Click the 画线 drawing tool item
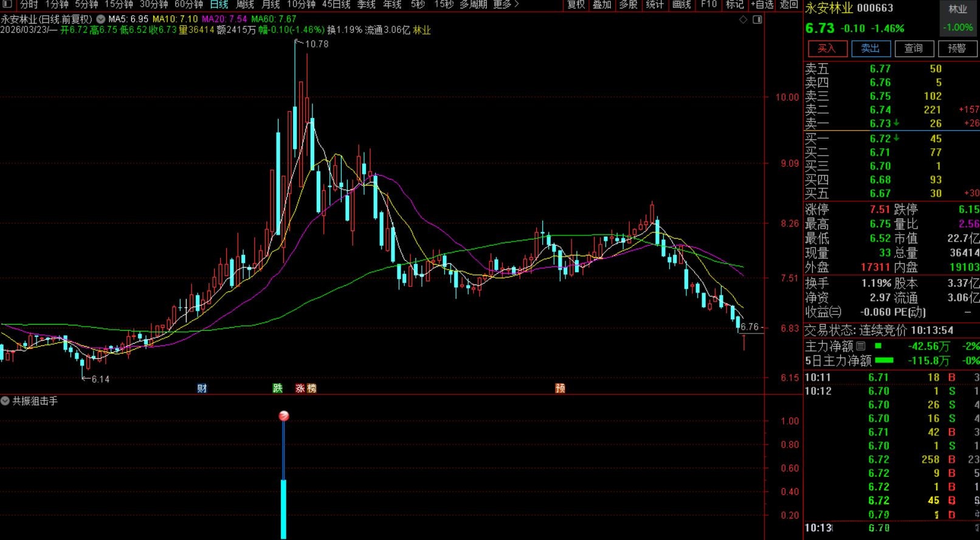The image size is (980, 540). [x=682, y=4]
